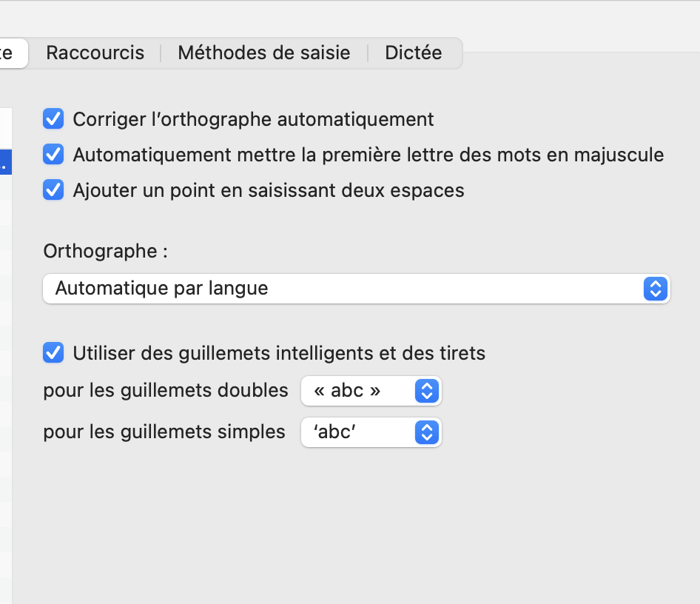
Task: Click the blue checkmark icon for smart quotes
Action: pos(53,352)
